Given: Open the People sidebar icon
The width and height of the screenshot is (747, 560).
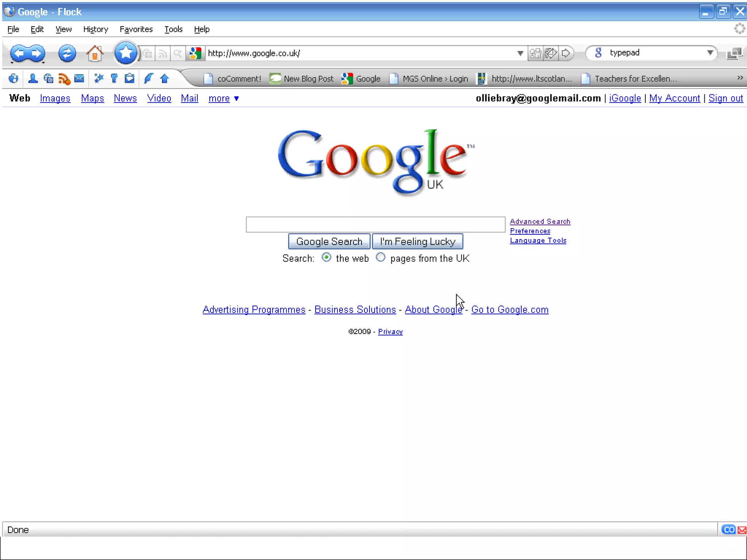Looking at the screenshot, I should 33,78.
